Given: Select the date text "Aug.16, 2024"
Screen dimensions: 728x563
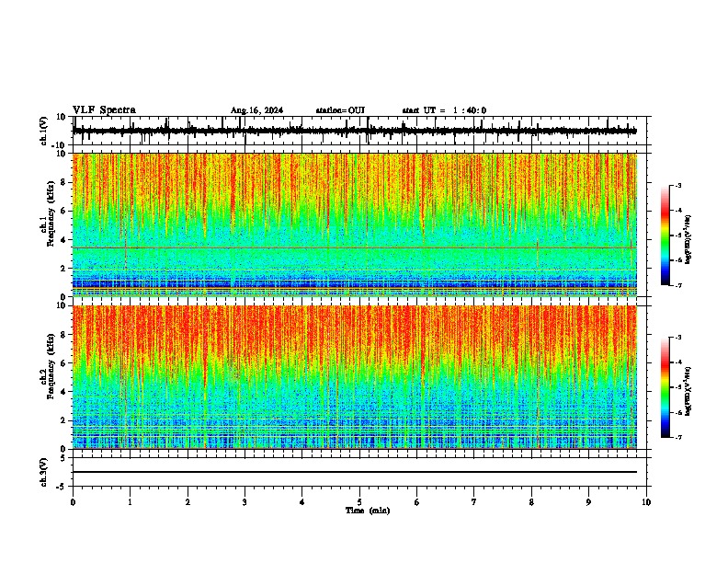Looking at the screenshot, I should 256,110.
